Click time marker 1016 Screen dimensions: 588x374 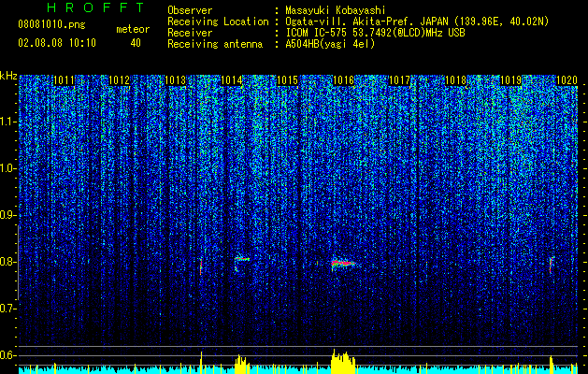343,80
